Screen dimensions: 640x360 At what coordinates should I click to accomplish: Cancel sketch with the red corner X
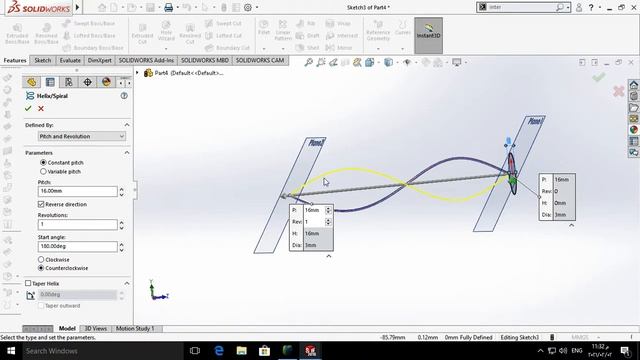[x=619, y=91]
